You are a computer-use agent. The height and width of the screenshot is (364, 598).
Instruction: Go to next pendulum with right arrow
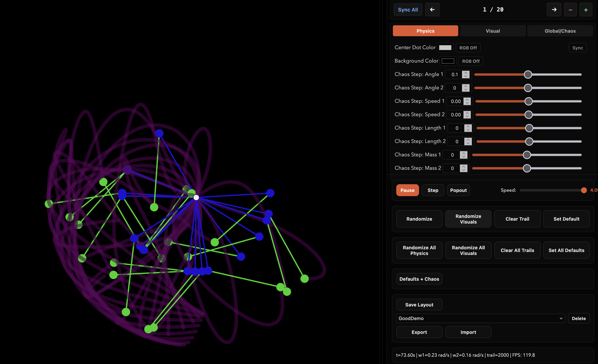(x=554, y=10)
